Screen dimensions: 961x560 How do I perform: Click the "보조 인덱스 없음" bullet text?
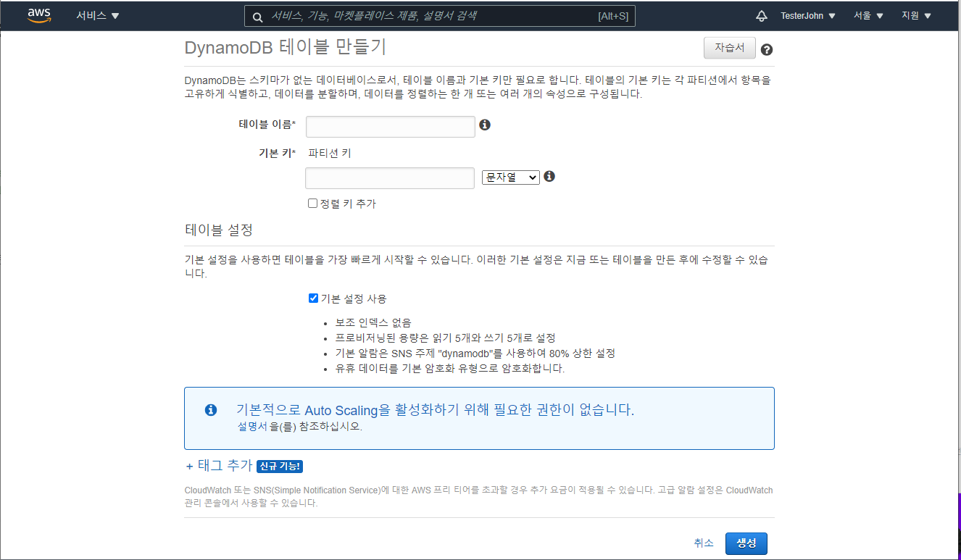373,322
